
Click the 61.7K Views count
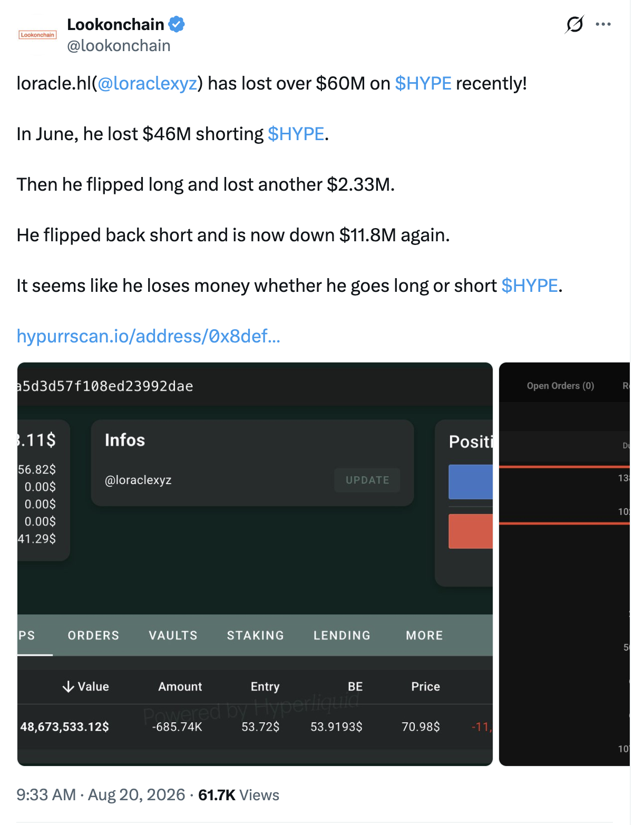239,795
